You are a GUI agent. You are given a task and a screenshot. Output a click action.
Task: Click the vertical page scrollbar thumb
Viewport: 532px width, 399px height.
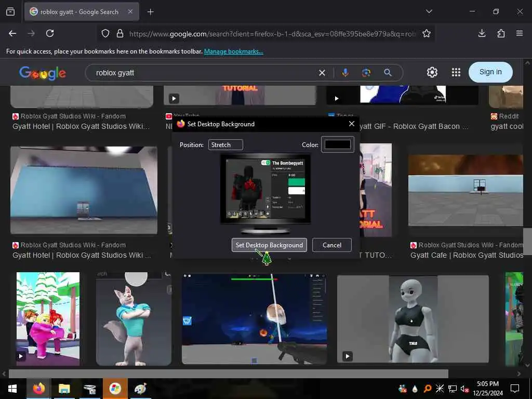527,241
